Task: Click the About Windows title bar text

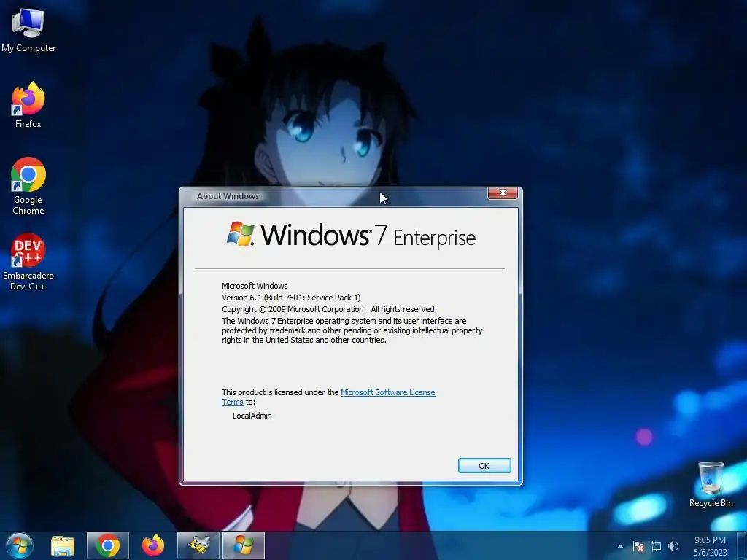Action: pos(228,196)
